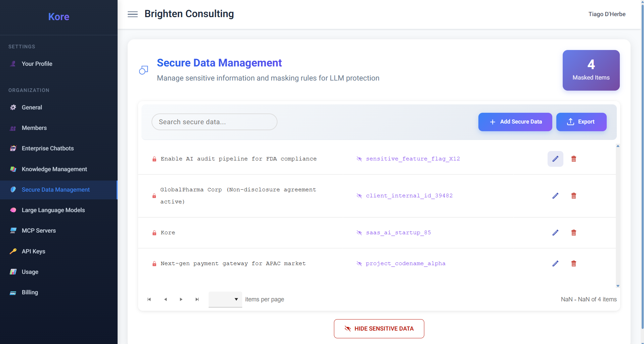The width and height of the screenshot is (644, 344).
Task: Toggle Hide Sensitive Data
Action: coord(379,329)
